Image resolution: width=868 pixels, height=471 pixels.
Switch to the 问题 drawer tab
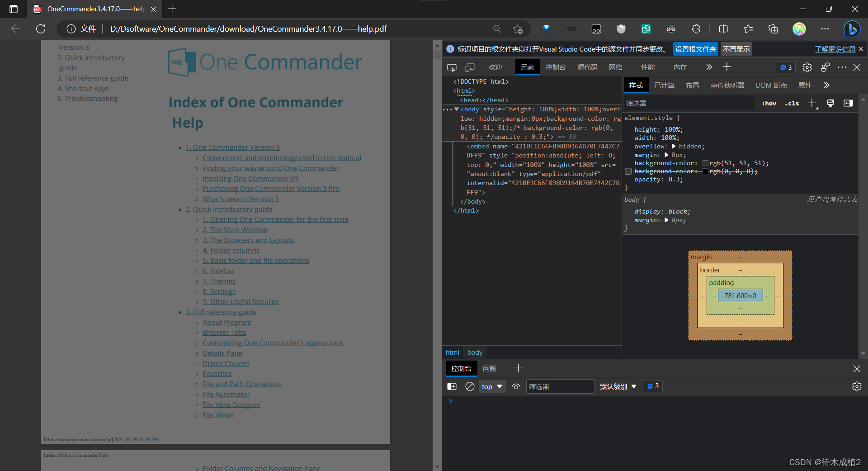click(490, 369)
